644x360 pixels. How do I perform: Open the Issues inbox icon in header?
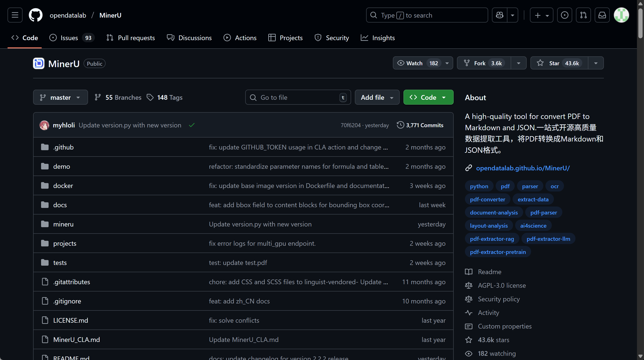tap(564, 15)
